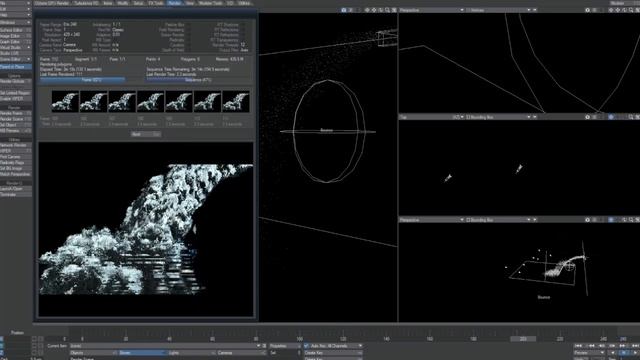Open the Current Item dropdown
This screenshot has width=640, height=360.
165,346
